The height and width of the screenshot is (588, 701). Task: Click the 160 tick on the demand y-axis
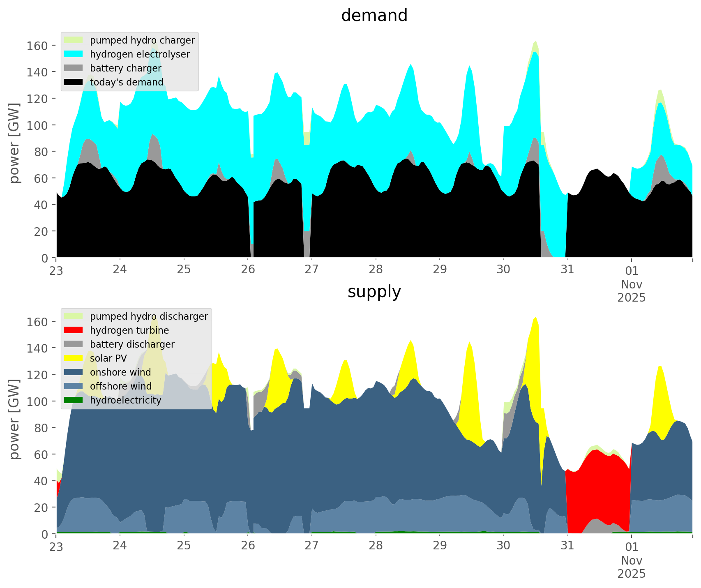click(x=37, y=46)
